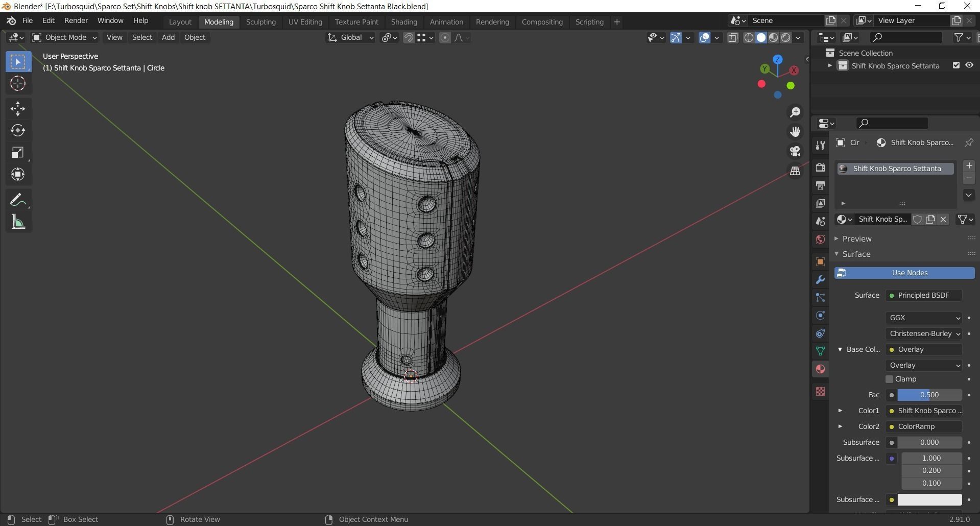Expand Shift Knob Sparco Settanta collection in outliner

coord(830,65)
